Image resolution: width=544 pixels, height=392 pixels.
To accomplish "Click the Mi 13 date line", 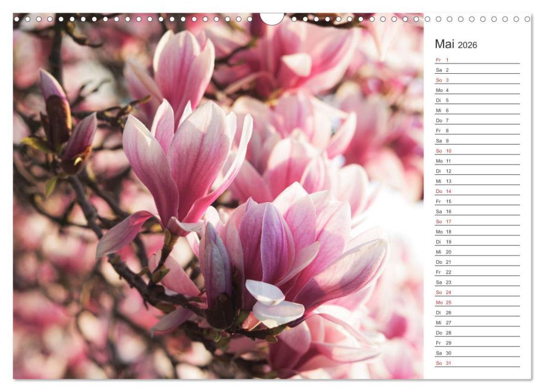I will 477,181.
